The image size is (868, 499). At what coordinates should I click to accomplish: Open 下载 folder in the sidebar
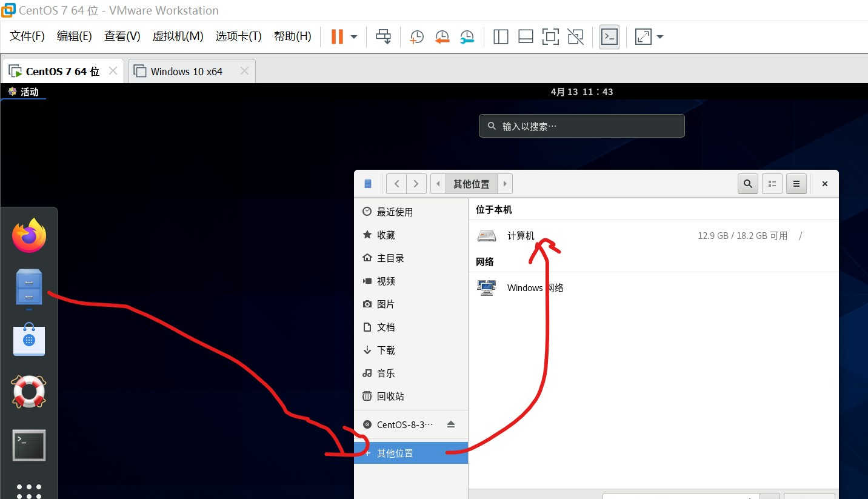coord(411,350)
